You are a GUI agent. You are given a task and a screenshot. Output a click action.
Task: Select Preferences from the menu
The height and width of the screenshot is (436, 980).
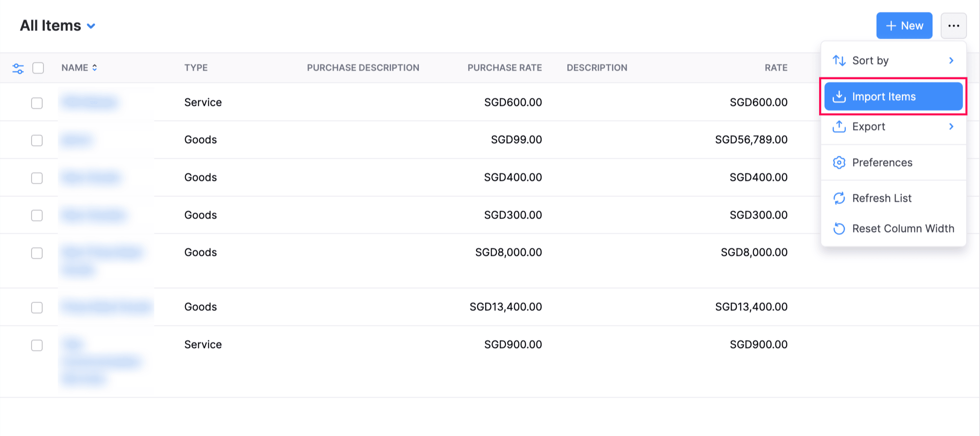882,162
